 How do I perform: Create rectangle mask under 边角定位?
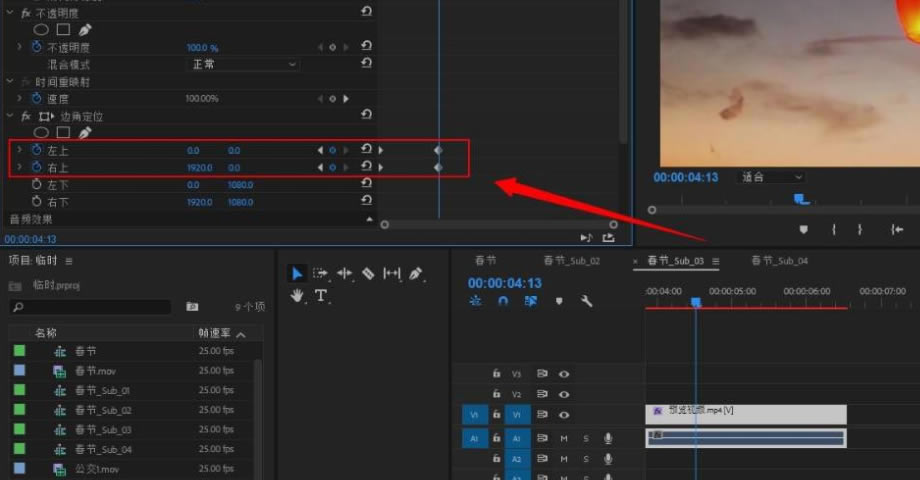[63, 133]
